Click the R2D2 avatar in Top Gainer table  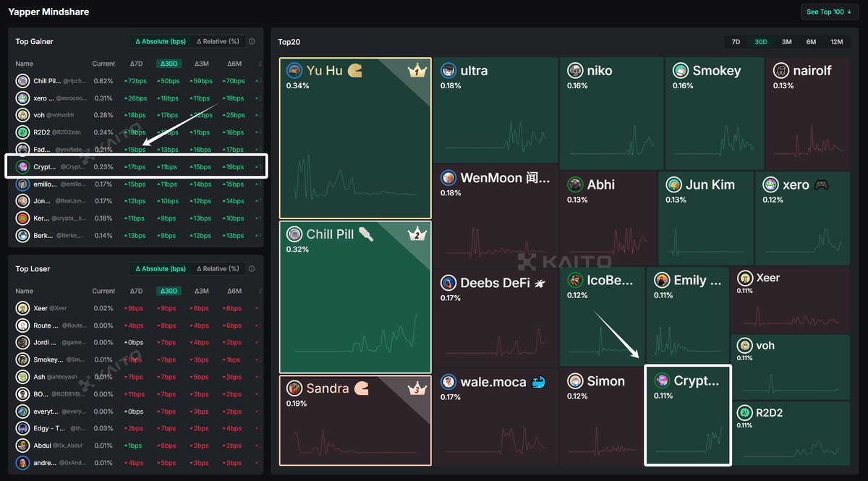click(x=22, y=132)
